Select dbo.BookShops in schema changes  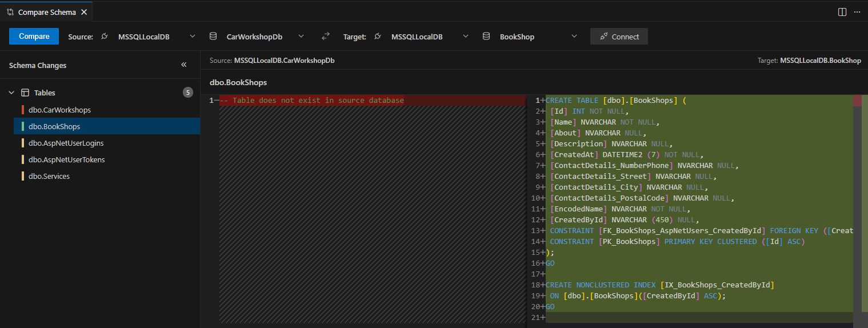[x=107, y=126]
